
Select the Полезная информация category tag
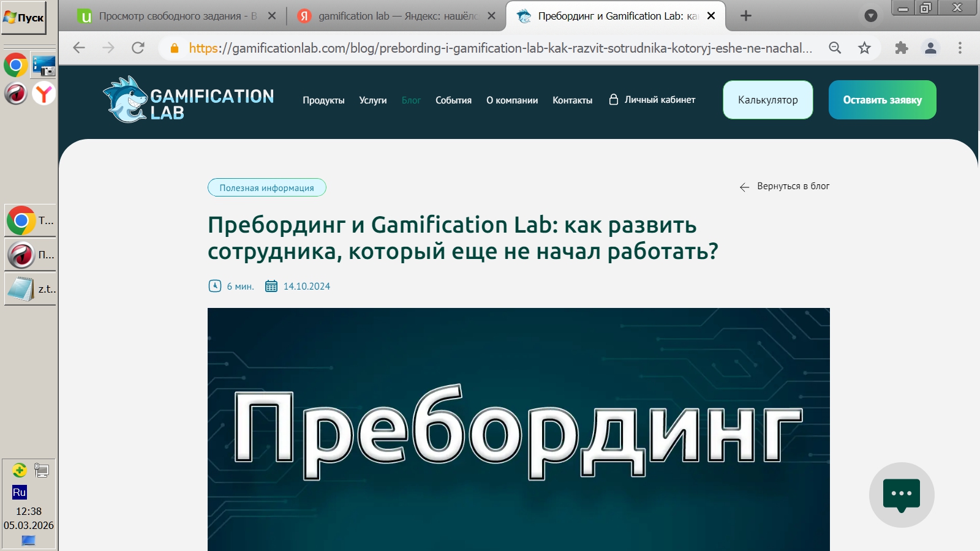point(267,188)
